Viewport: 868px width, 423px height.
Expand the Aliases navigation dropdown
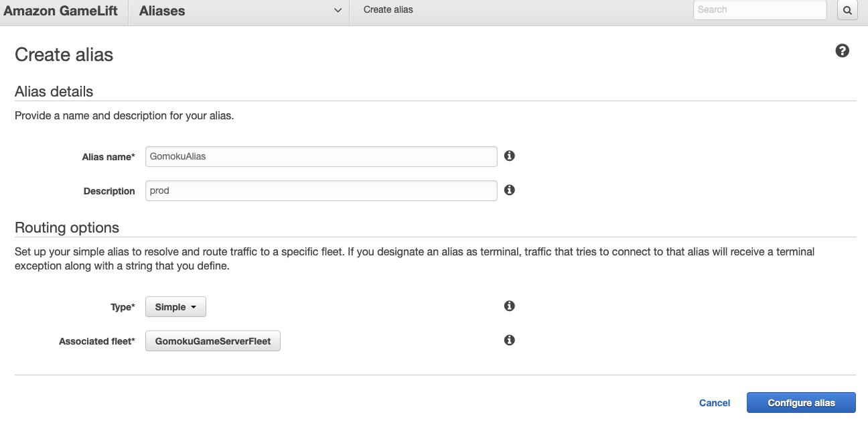point(338,11)
